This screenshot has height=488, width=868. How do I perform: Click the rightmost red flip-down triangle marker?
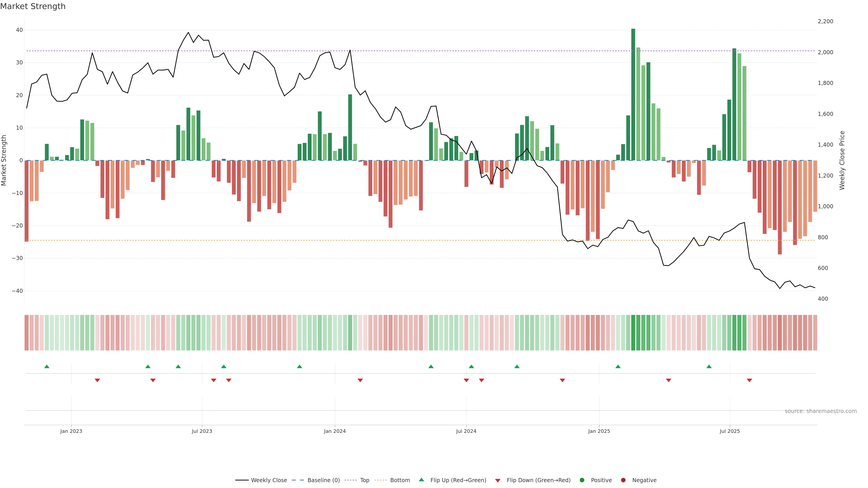coord(749,380)
